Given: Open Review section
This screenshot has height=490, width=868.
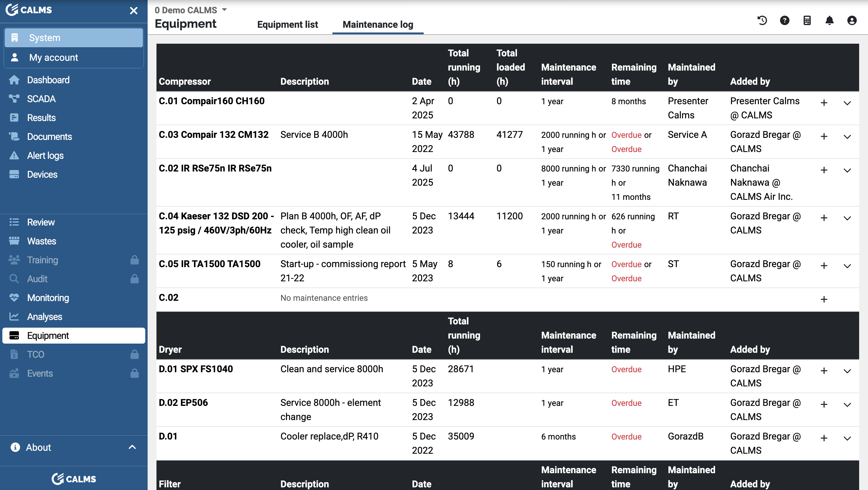Looking at the screenshot, I should 74,222.
